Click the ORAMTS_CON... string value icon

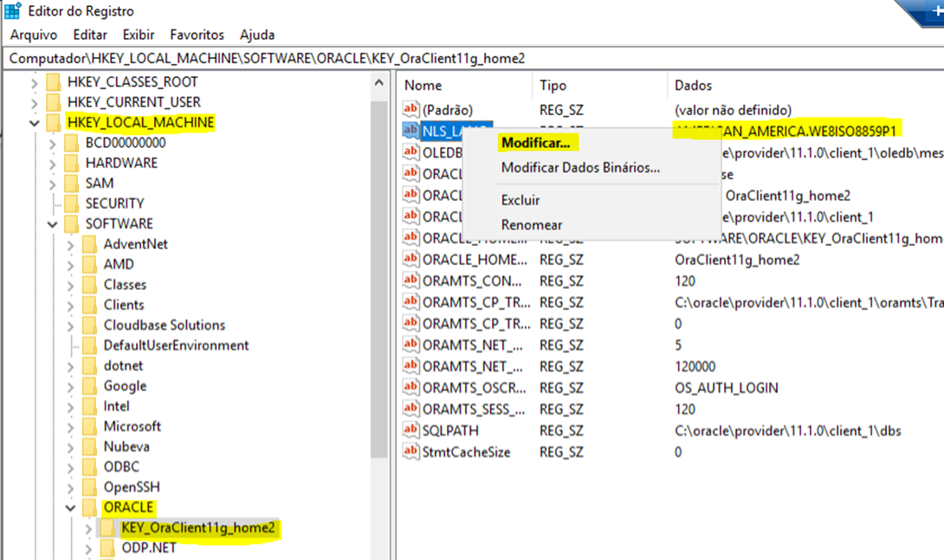[x=411, y=280]
